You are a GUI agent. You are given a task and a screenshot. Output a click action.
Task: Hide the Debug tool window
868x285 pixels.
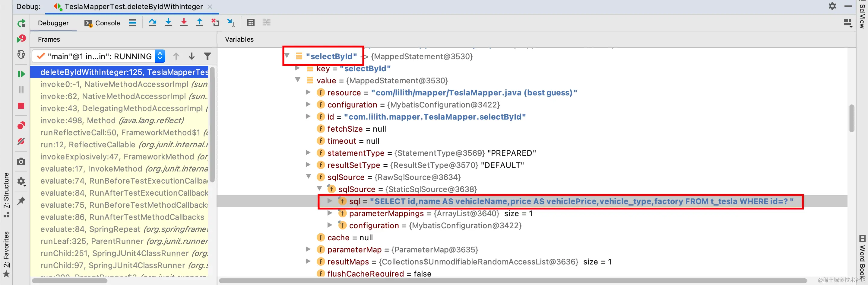(848, 6)
